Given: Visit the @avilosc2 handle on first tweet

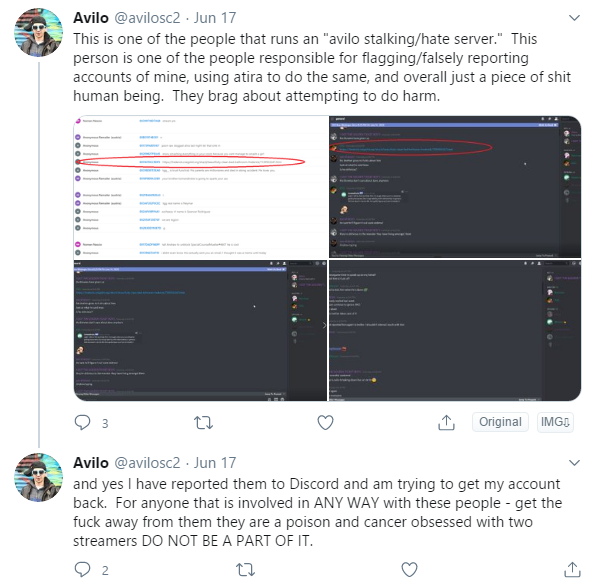Looking at the screenshot, I should pyautogui.click(x=147, y=18).
